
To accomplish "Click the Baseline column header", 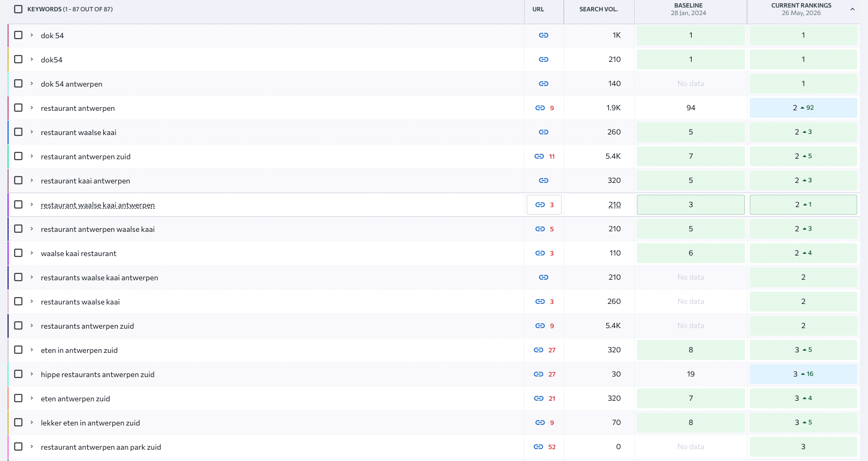I will pyautogui.click(x=688, y=9).
